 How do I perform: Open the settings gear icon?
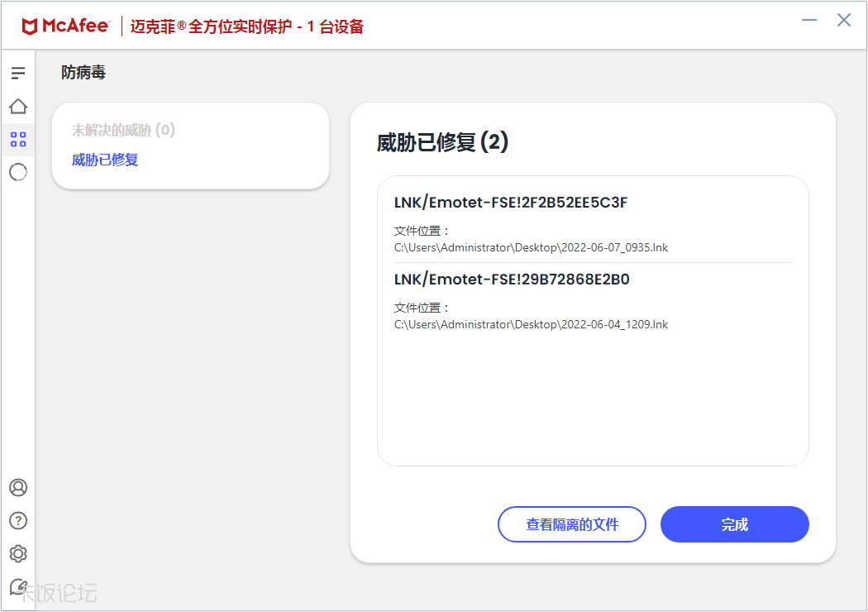[18, 554]
